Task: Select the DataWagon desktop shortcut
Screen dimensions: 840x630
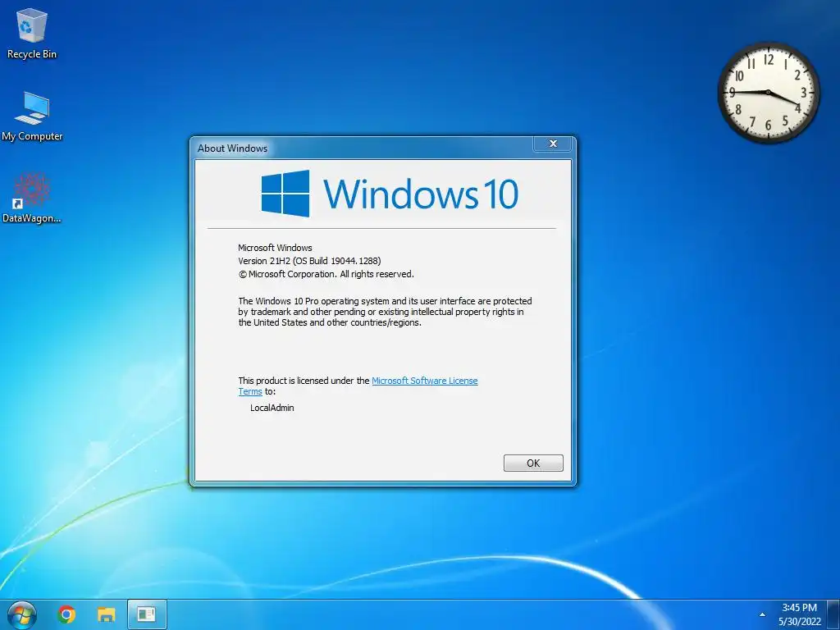Action: click(32, 199)
